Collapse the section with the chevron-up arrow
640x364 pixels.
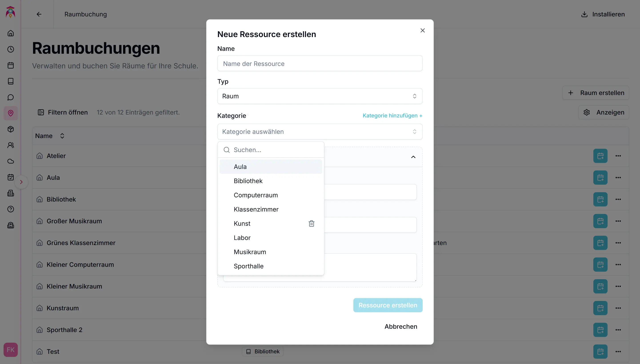(x=413, y=157)
